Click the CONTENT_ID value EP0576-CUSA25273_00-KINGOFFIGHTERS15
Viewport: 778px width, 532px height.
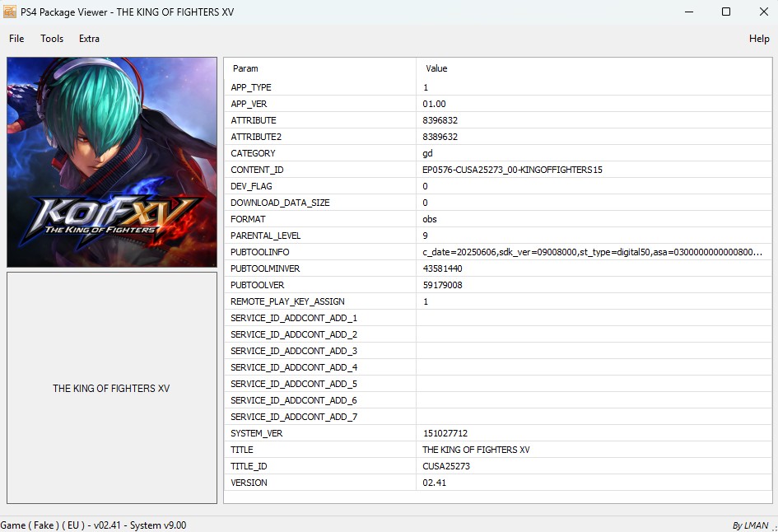pyautogui.click(x=512, y=170)
